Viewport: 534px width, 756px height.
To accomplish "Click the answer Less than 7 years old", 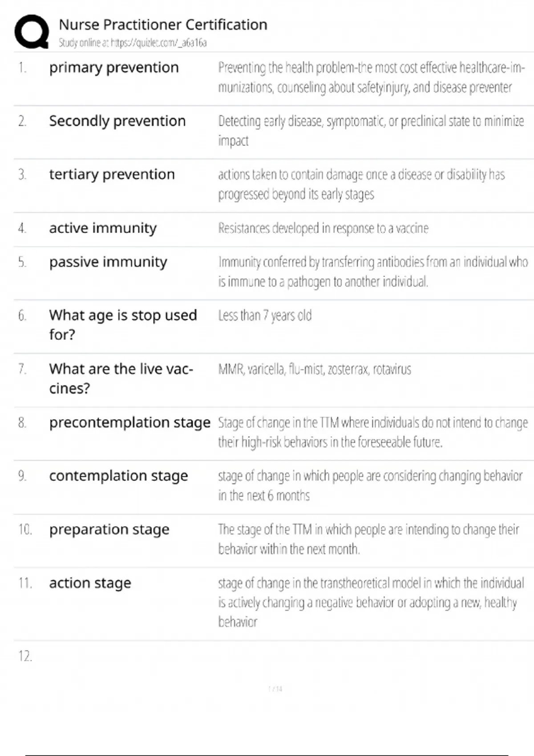I will click(x=265, y=315).
